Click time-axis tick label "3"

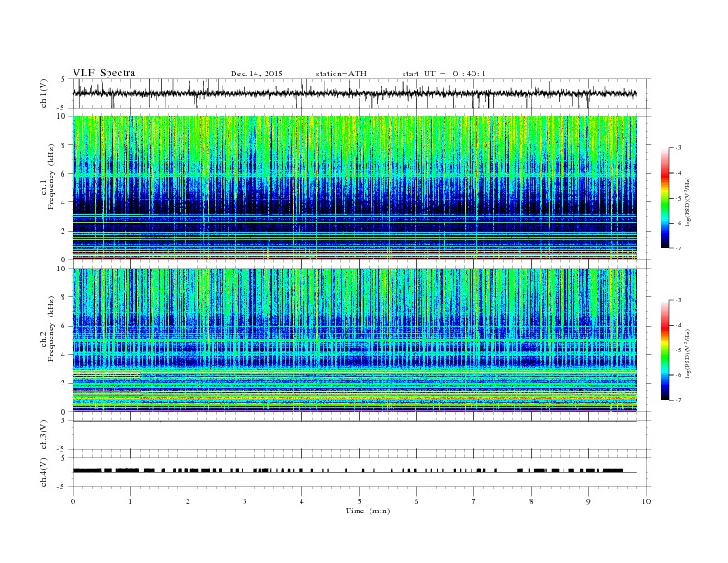(245, 501)
